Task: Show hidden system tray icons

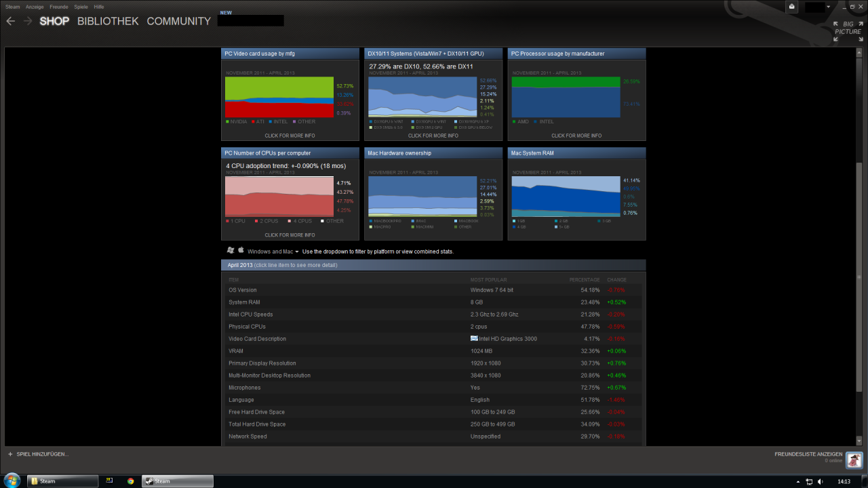Action: coord(797,481)
